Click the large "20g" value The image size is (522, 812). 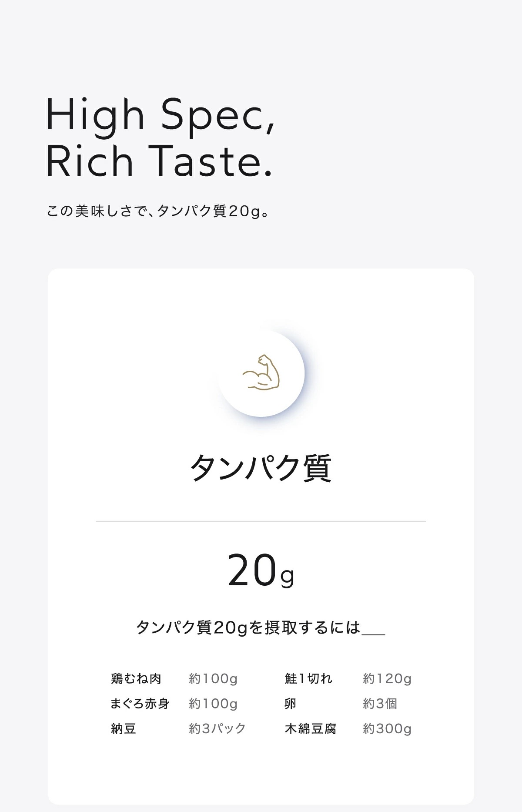(x=261, y=571)
